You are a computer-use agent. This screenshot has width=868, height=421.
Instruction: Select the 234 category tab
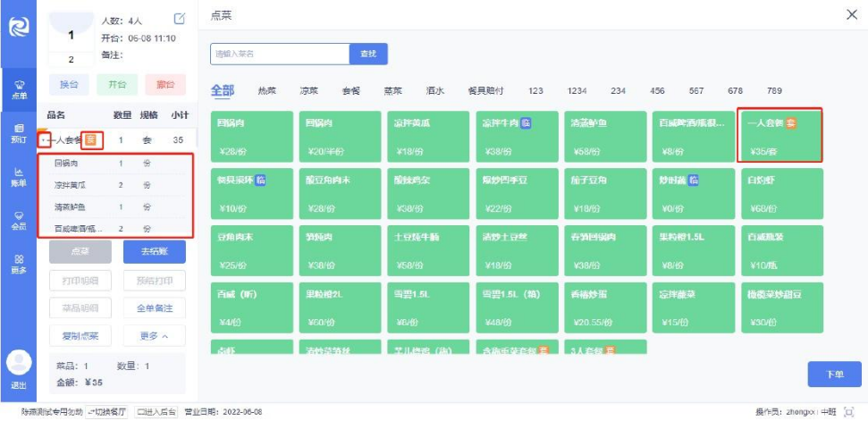pyautogui.click(x=619, y=91)
